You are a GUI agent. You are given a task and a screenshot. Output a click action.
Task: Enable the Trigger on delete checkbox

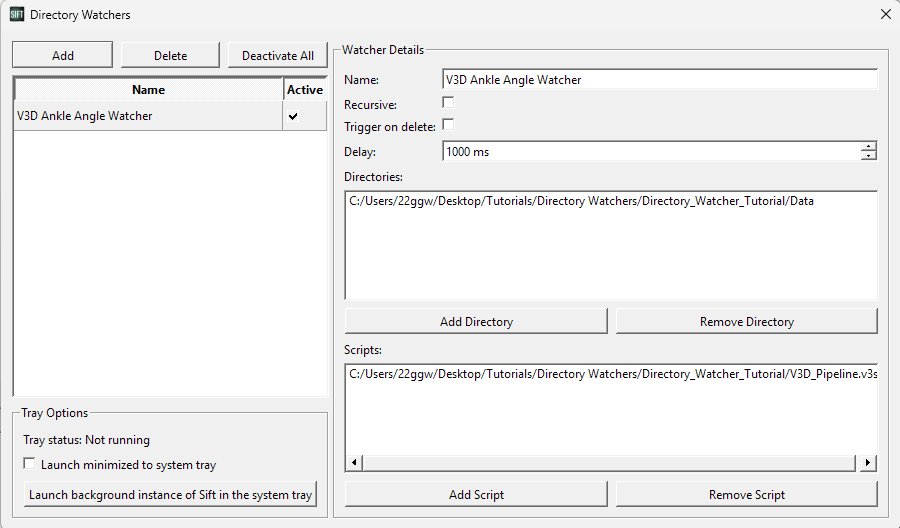pos(448,125)
